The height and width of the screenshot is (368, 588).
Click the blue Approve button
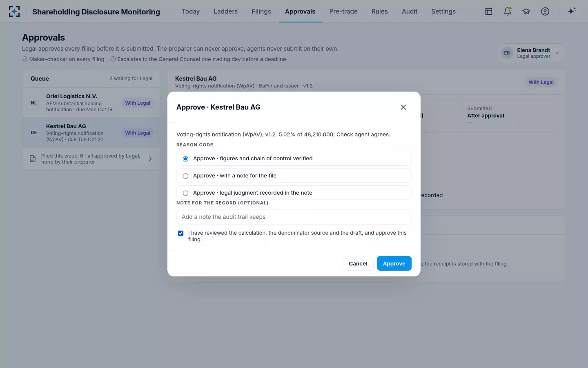click(394, 263)
